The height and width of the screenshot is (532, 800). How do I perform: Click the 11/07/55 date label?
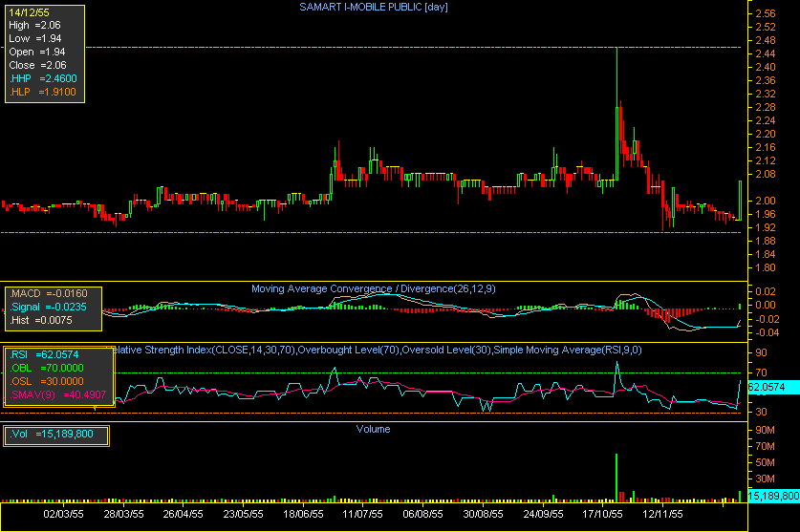363,514
